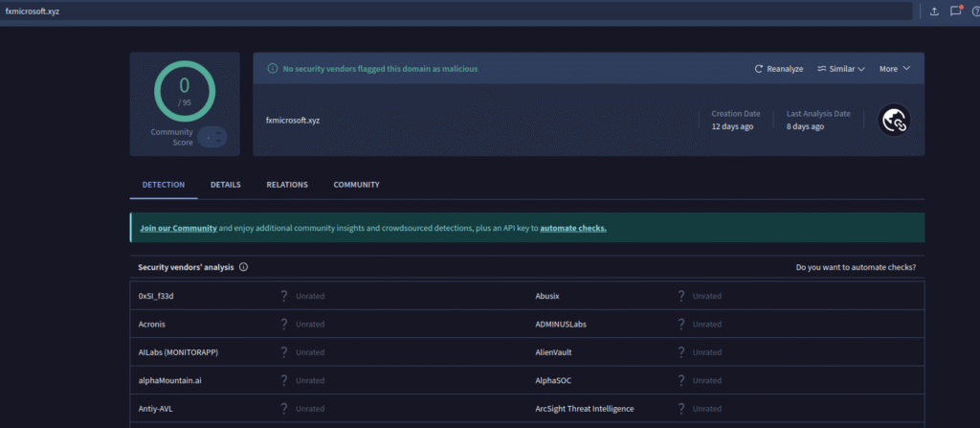
Task: Click question mark icon for Abusix
Action: tap(681, 296)
